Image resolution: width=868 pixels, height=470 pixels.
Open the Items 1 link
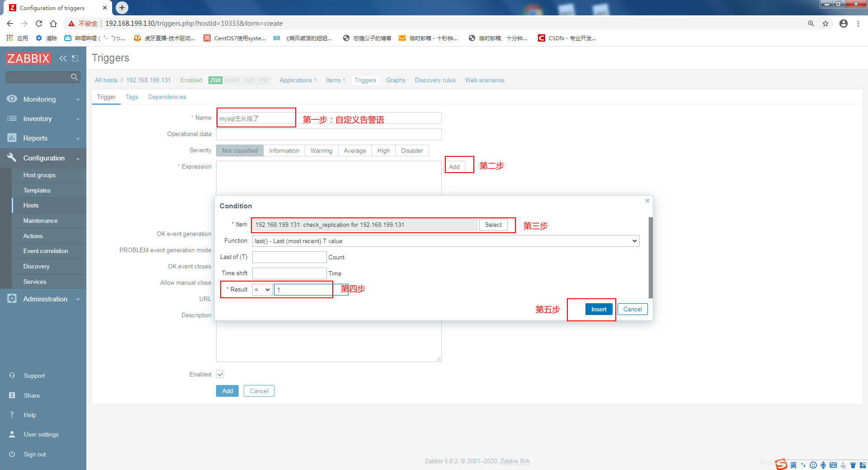(x=335, y=80)
